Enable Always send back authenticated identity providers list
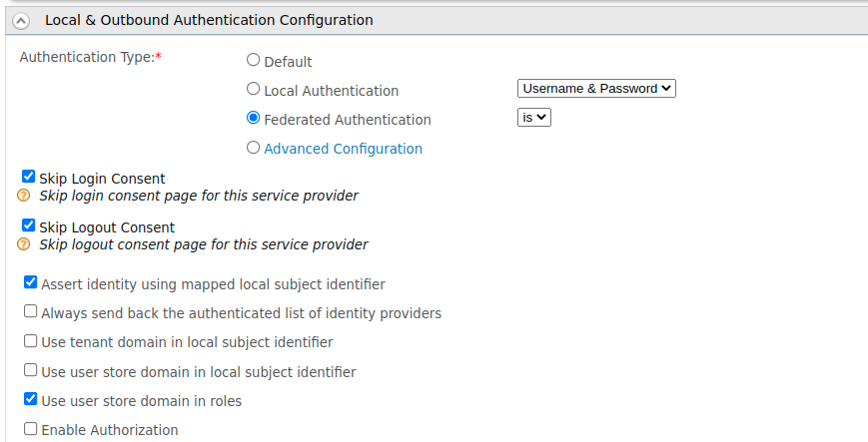868x442 pixels. coord(30,311)
